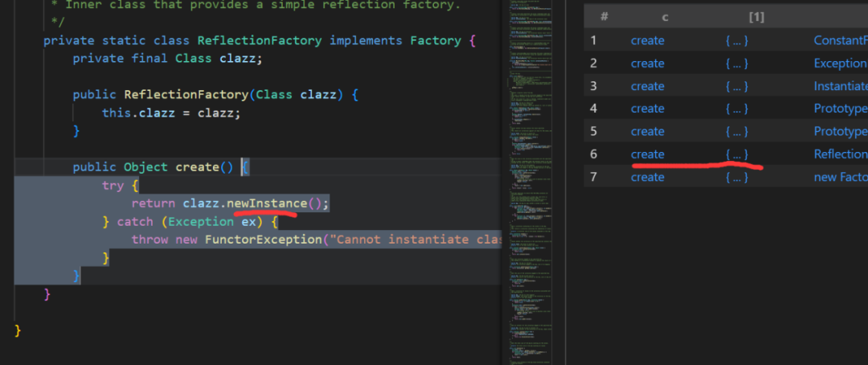Click the 'Object' return type before create()
868x365 pixels.
[x=145, y=167]
